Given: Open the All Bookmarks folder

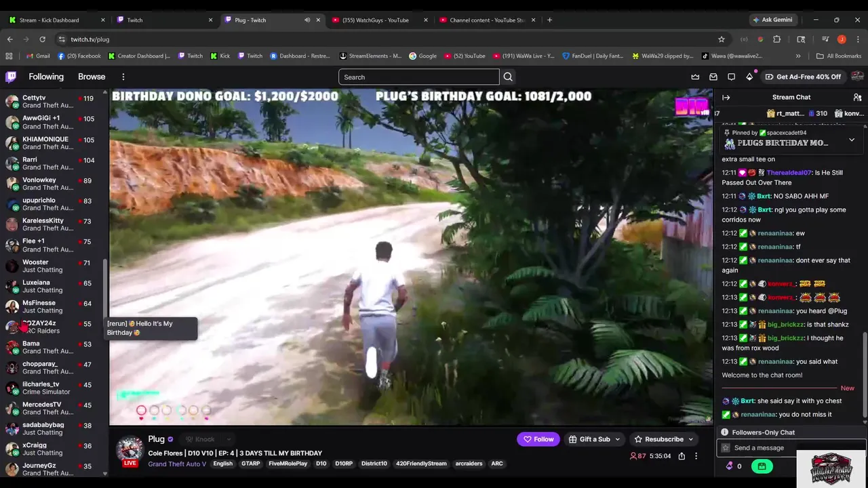Looking at the screenshot, I should tap(839, 56).
